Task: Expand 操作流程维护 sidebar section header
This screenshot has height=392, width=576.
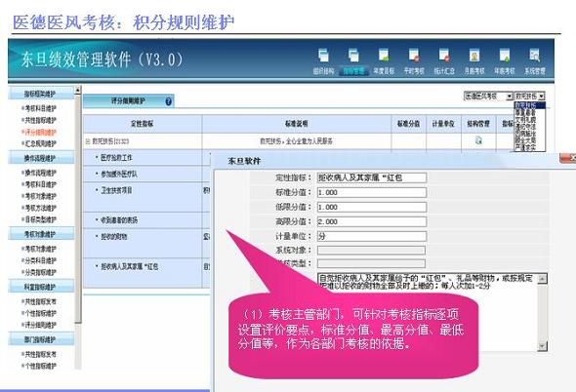Action: click(x=41, y=159)
